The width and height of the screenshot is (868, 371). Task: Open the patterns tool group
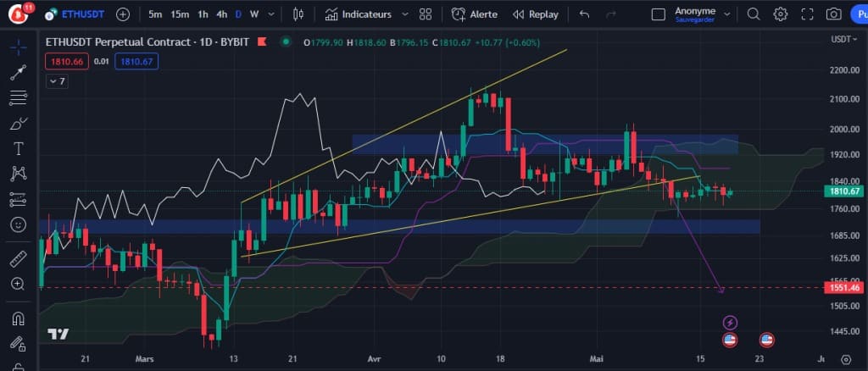coord(19,174)
